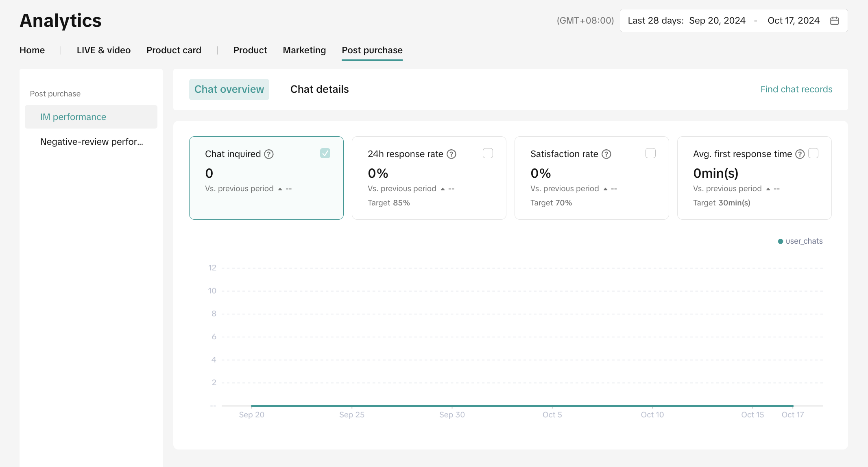The width and height of the screenshot is (868, 467).
Task: Open Find chat records link
Action: (x=796, y=89)
